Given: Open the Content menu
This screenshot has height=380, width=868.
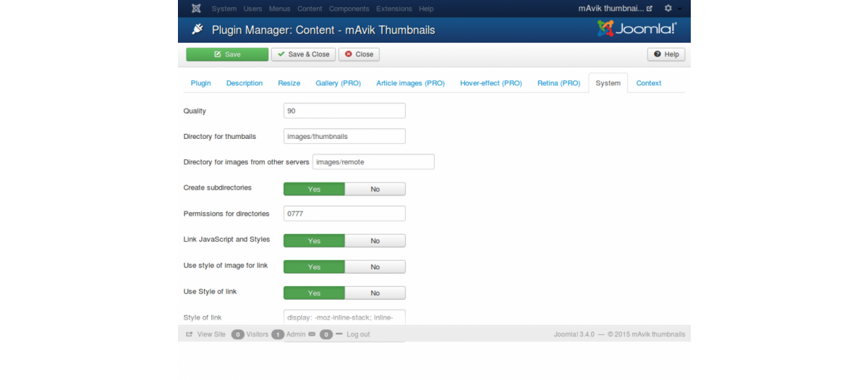Looking at the screenshot, I should 310,9.
